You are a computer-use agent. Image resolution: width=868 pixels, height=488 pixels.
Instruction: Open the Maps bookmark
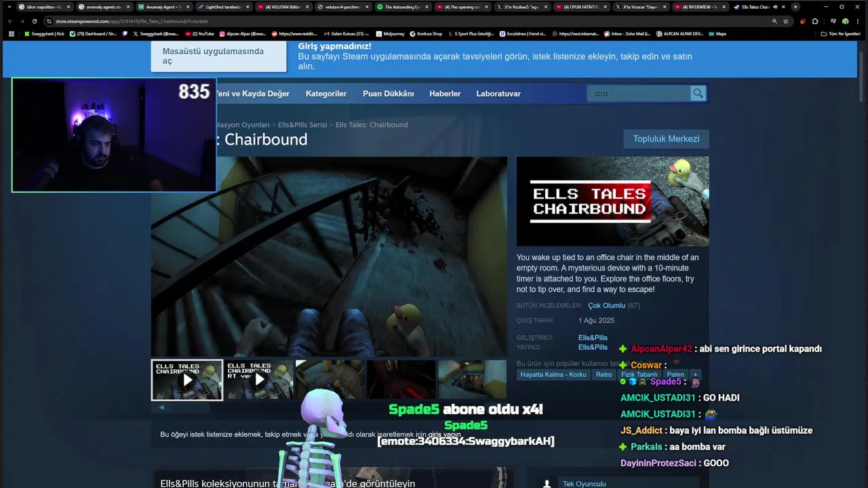pyautogui.click(x=717, y=33)
